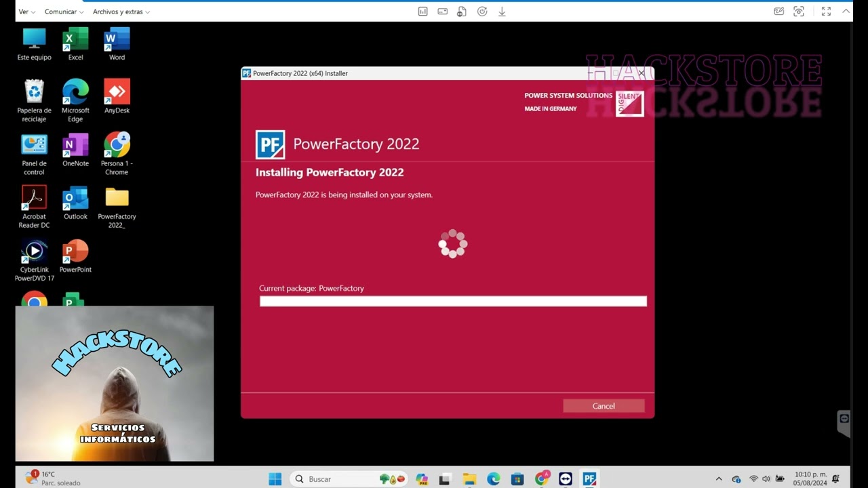The image size is (868, 488).
Task: Open the Papelera de reciclaje icon
Action: (x=34, y=101)
